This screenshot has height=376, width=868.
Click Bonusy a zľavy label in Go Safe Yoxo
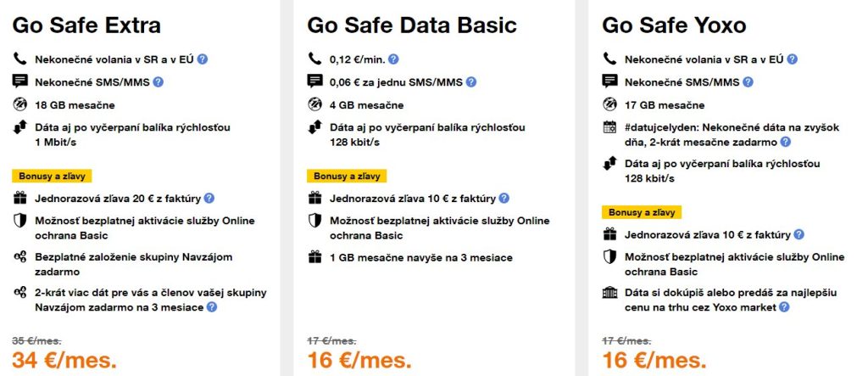[x=642, y=213]
